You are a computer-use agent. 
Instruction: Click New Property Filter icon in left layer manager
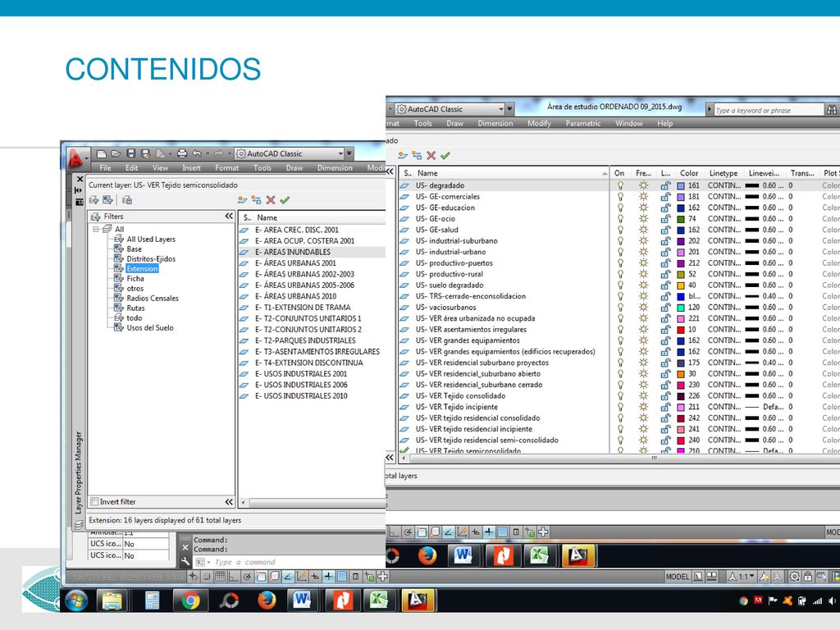[x=94, y=200]
